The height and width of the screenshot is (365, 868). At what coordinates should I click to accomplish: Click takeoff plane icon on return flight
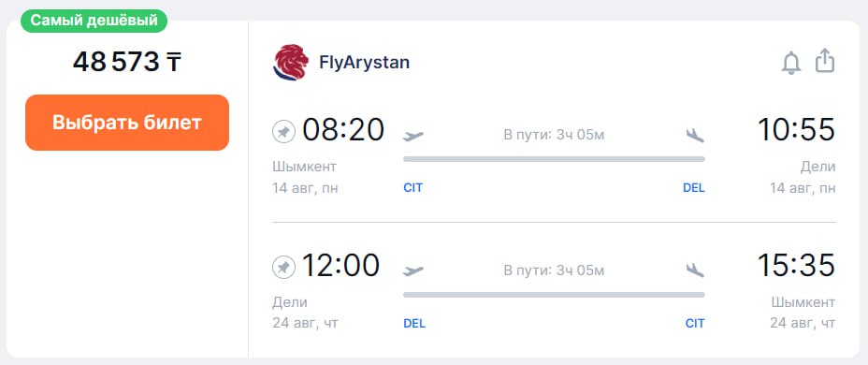(413, 270)
